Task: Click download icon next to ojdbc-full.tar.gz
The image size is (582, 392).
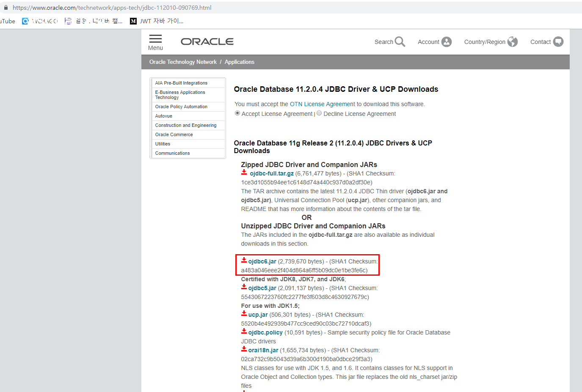Action: coord(244,173)
